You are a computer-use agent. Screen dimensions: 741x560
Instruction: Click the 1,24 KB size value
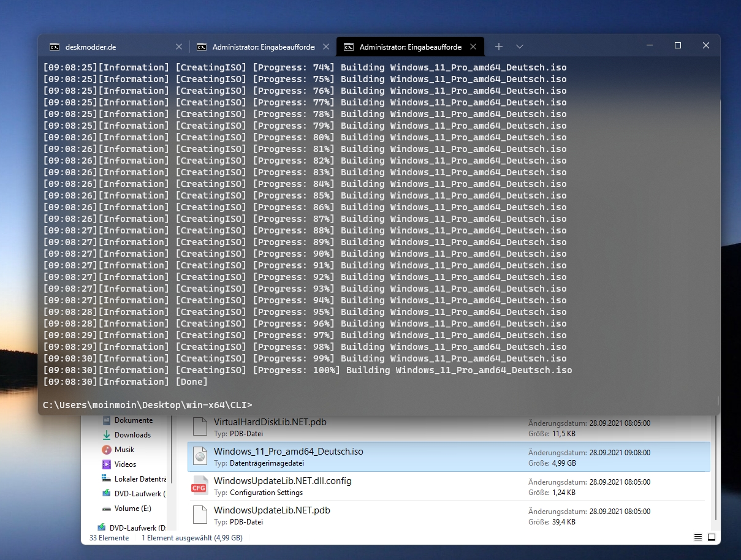point(565,493)
